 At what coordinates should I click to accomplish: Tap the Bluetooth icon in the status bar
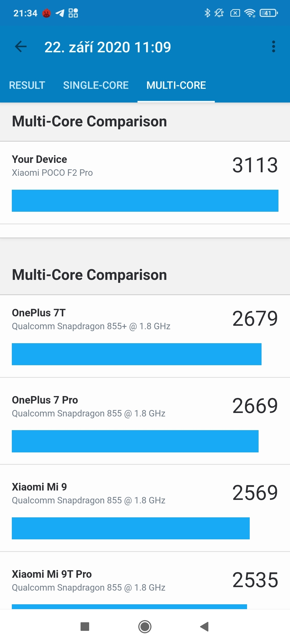(x=207, y=13)
